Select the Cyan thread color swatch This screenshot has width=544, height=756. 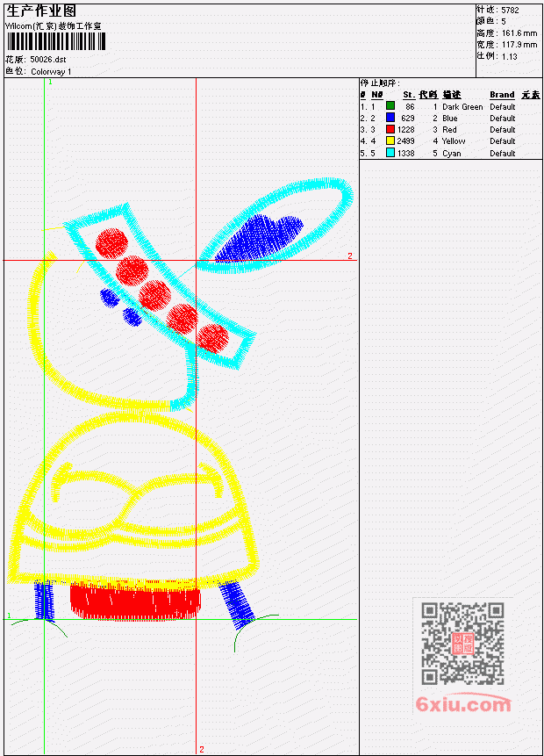click(x=390, y=153)
